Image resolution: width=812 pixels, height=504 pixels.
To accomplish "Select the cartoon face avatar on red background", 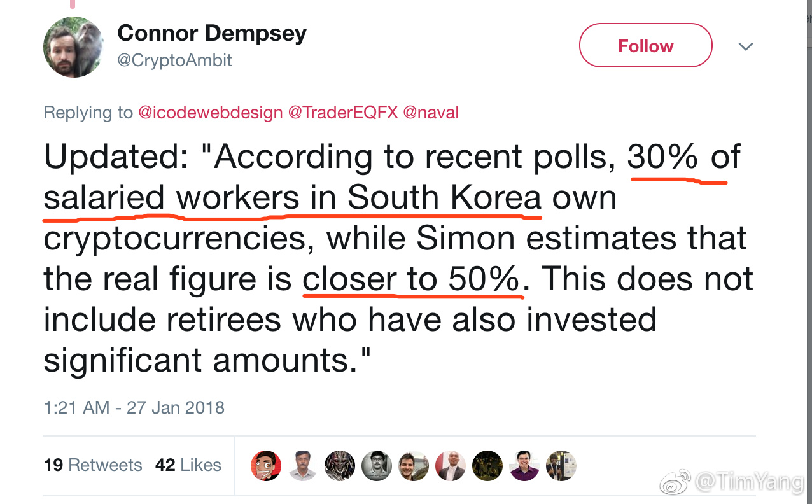I will (x=266, y=466).
